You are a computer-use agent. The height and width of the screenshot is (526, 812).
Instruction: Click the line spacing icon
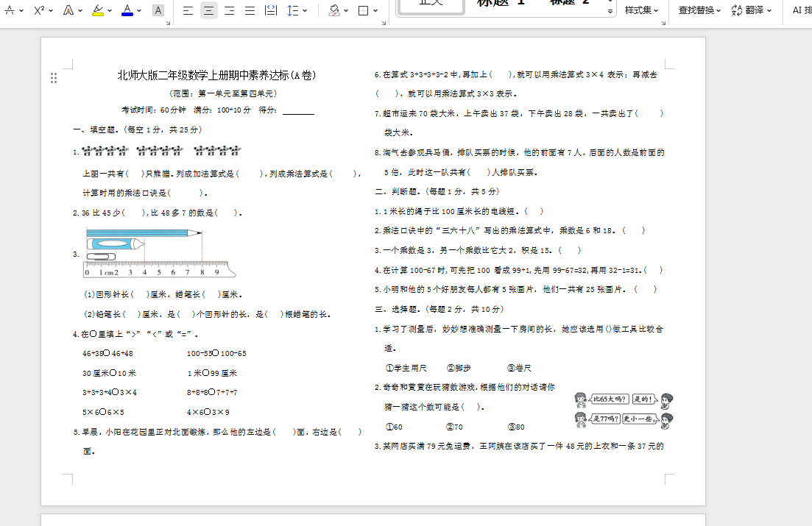click(293, 10)
